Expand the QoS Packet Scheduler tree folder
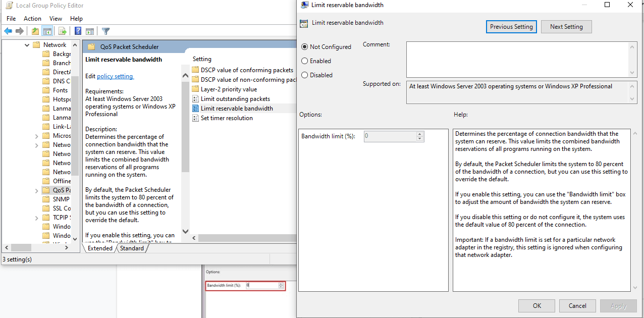Image resolution: width=644 pixels, height=318 pixels. coord(36,191)
